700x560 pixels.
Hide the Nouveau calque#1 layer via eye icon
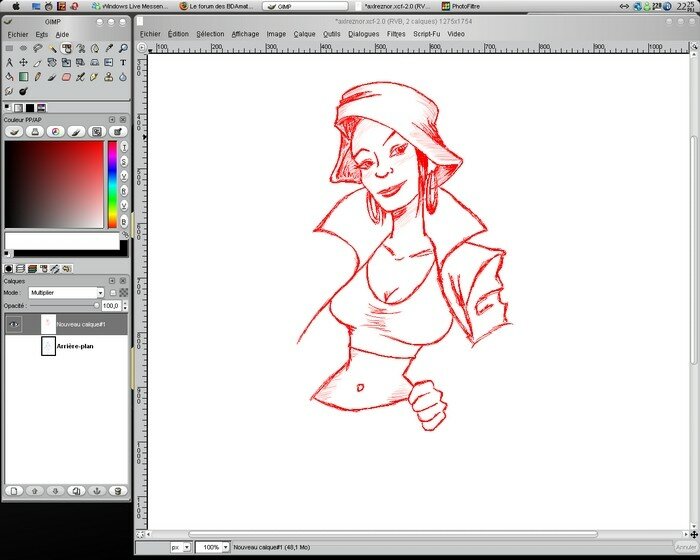[14, 325]
